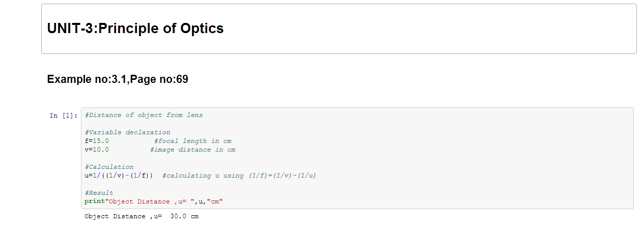
Task: Click the #Calculation comment line
Action: pos(109,167)
